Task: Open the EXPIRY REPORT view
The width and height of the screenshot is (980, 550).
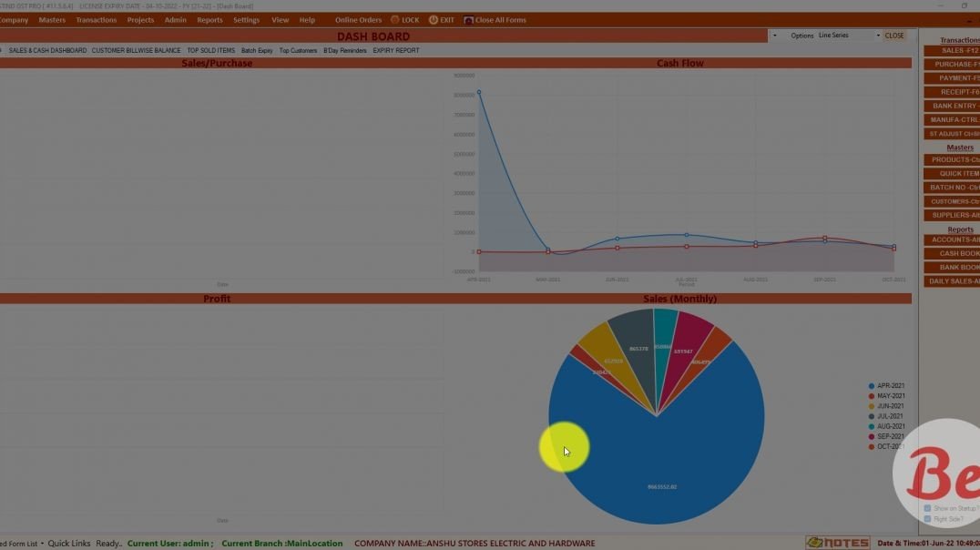Action: (395, 50)
